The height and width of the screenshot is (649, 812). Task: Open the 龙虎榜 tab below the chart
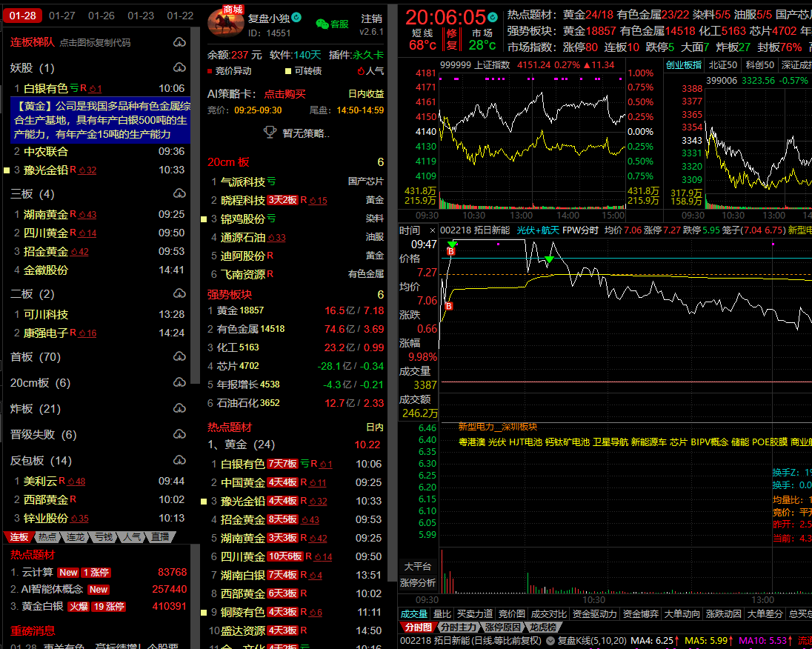[x=543, y=628]
